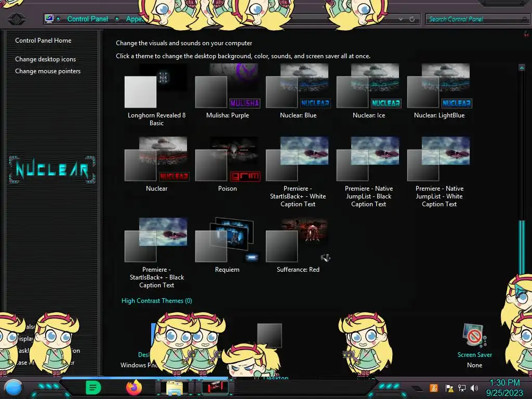Open the Start orb on taskbar

[x=14, y=388]
